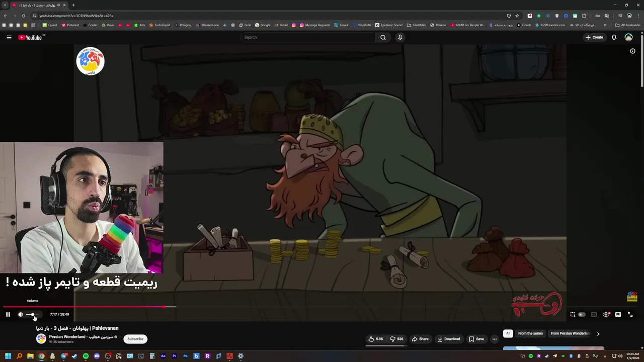Viewport: 644px width, 362px height.
Task: Go back in browser history
Action: click(x=6, y=16)
